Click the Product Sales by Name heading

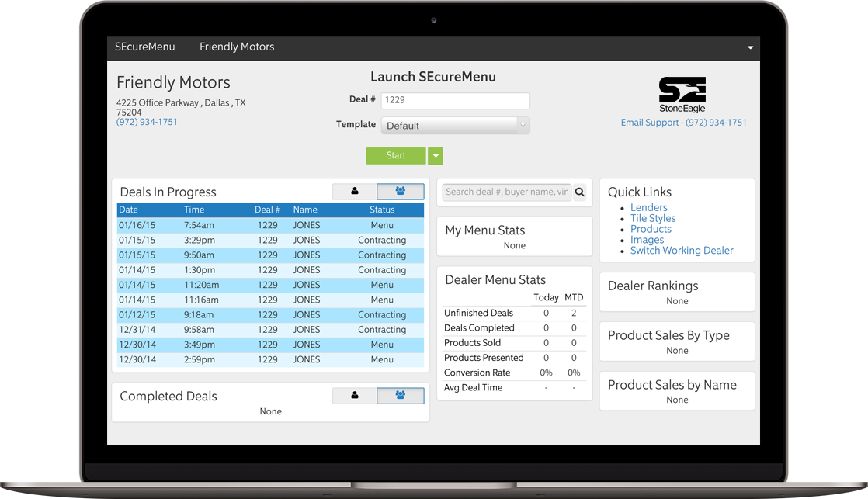[672, 385]
